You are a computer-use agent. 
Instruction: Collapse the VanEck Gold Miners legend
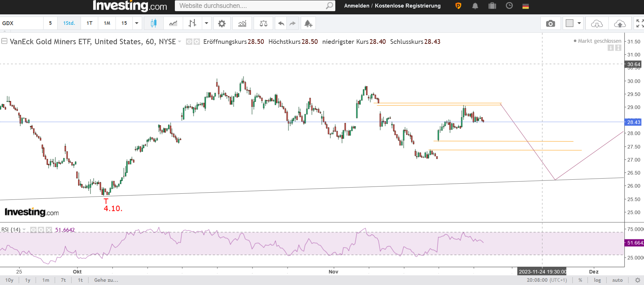click(4, 41)
